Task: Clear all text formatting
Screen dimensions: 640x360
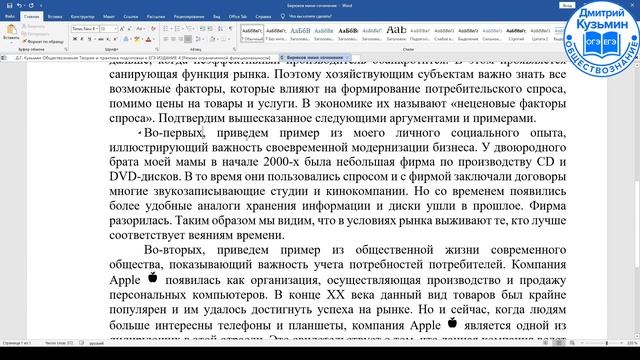Action: [x=153, y=29]
